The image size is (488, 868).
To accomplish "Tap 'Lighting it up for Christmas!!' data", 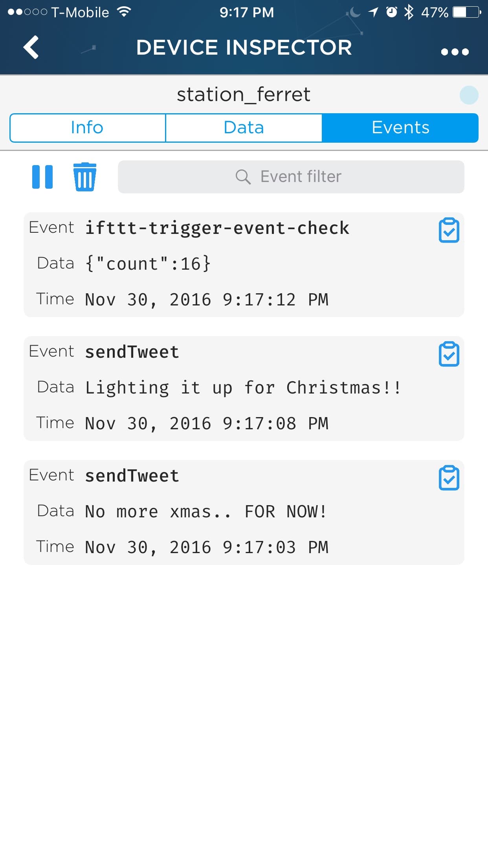I will click(x=243, y=388).
